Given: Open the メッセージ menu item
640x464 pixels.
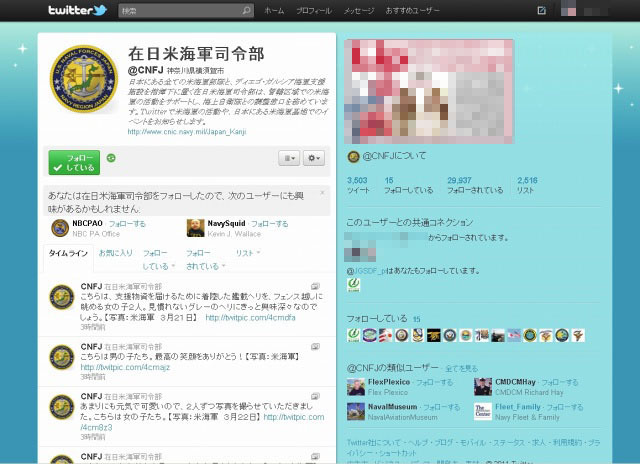Looking at the screenshot, I should click(x=359, y=11).
